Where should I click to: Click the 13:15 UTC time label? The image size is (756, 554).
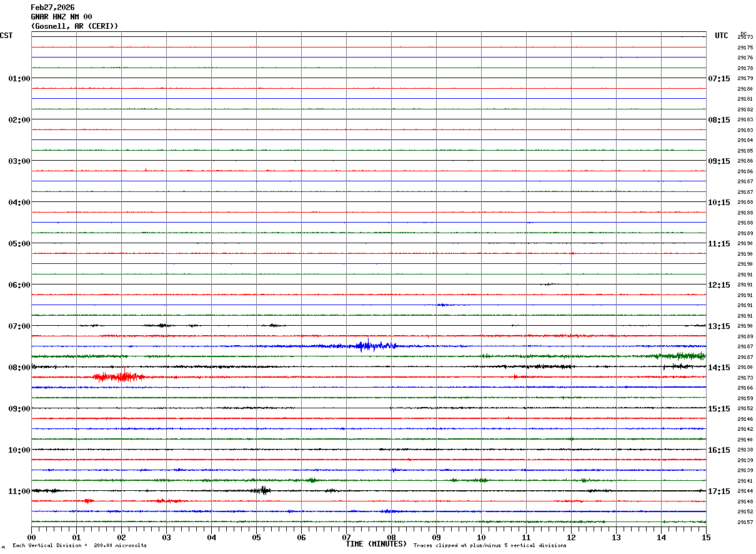tap(719, 326)
